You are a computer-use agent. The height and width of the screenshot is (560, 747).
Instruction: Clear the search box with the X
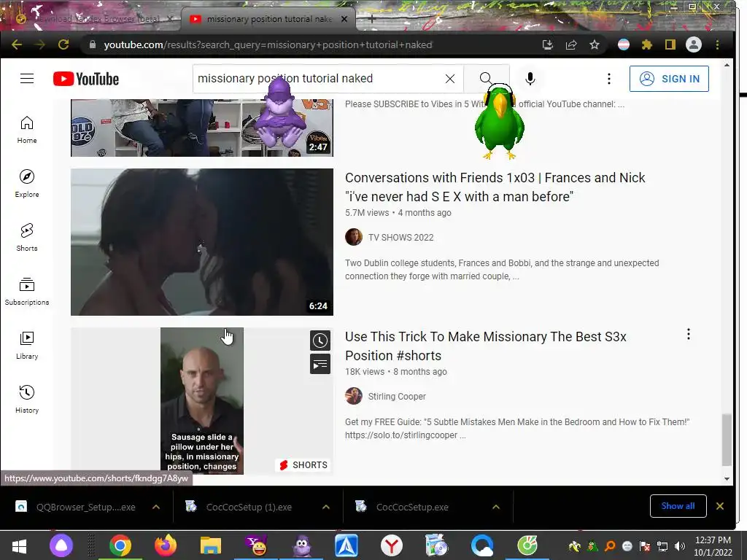[x=450, y=79]
